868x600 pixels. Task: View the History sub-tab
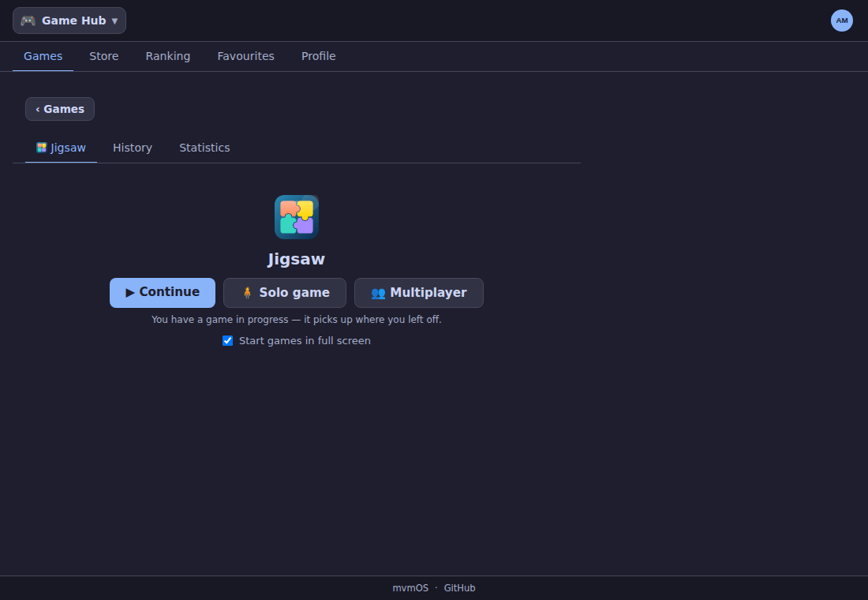(x=133, y=148)
